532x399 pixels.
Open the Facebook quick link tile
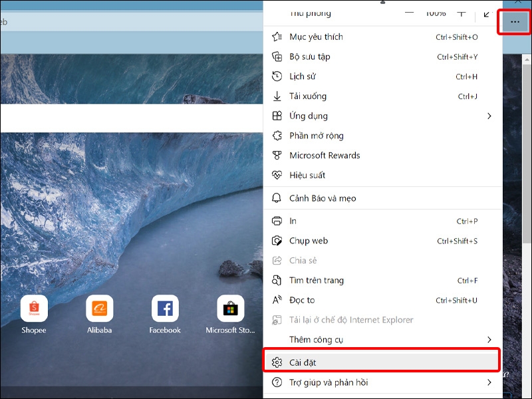coord(165,308)
